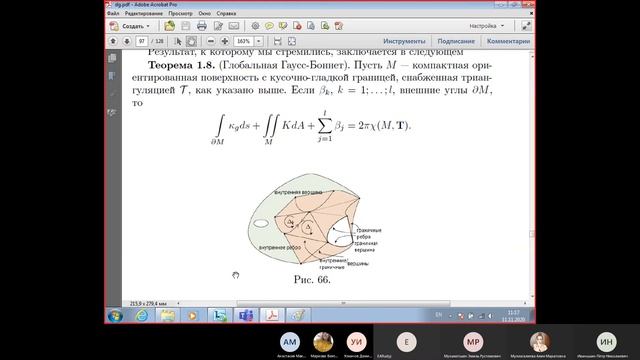Open the Windows Start button
This screenshot has width=640, height=360.
[x=116, y=316]
